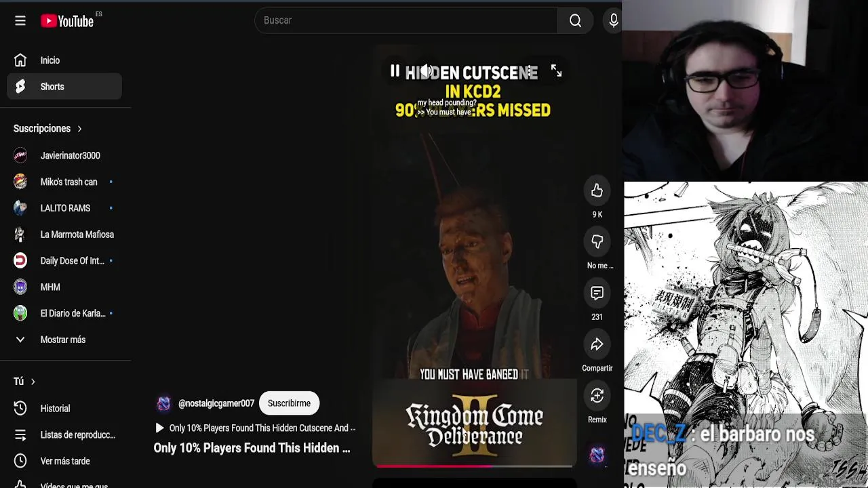Select Shorts in sidebar
This screenshot has width=868, height=488.
coord(64,87)
